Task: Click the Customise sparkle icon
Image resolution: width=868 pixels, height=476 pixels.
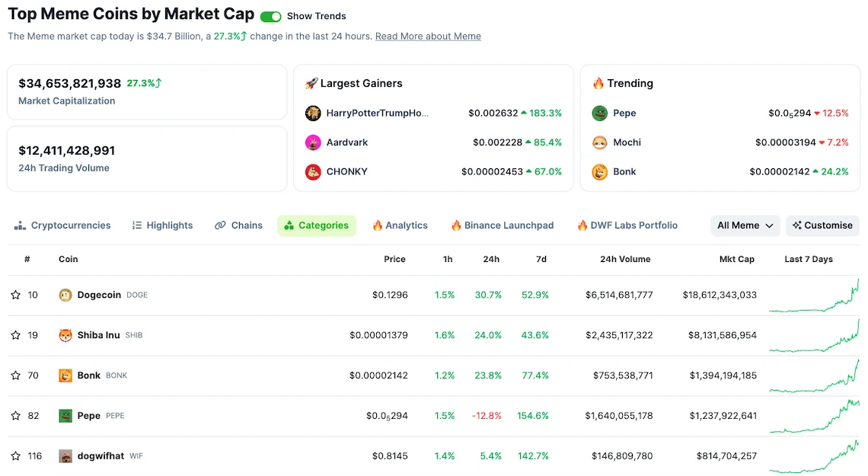Action: click(x=796, y=226)
